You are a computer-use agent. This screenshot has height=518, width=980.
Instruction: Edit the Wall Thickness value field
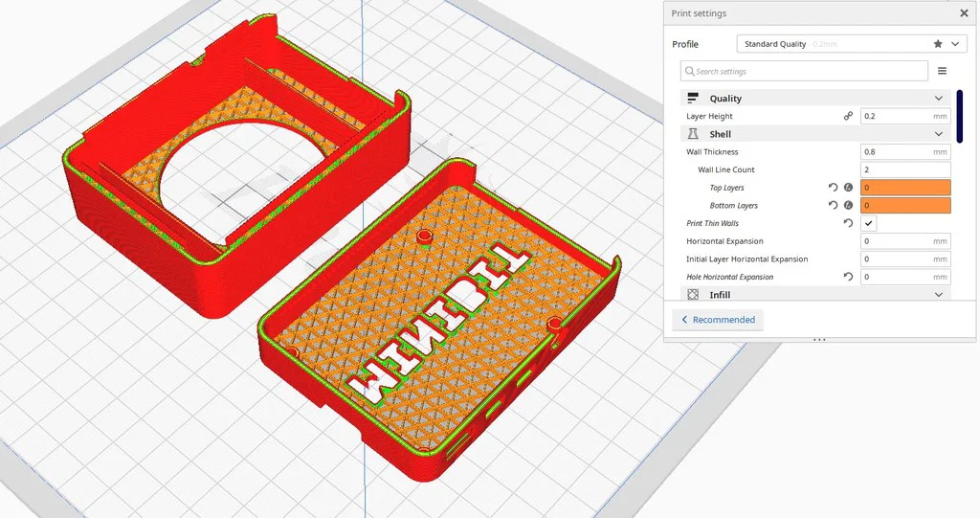(905, 152)
